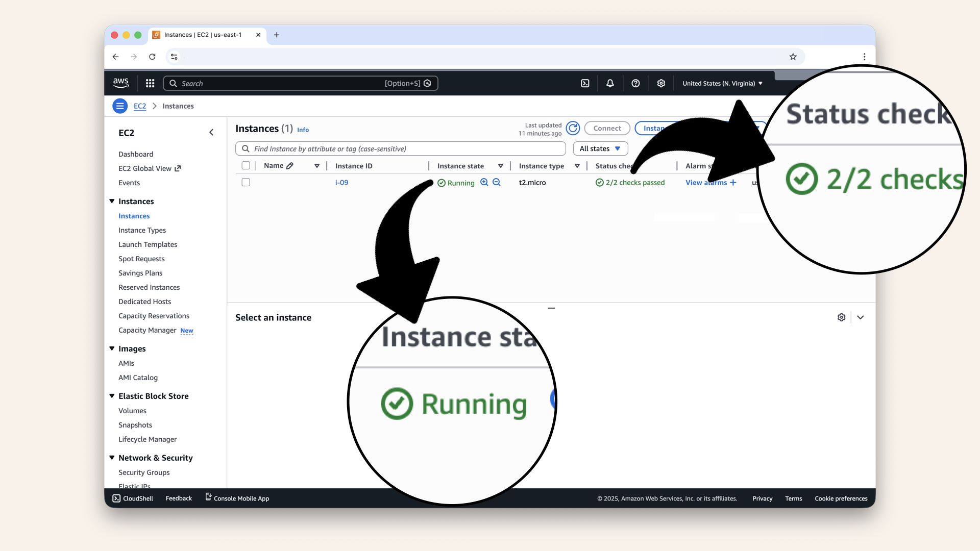Open CloudShell from the top navigation bar
Viewport: 980px width, 551px height.
tap(585, 83)
